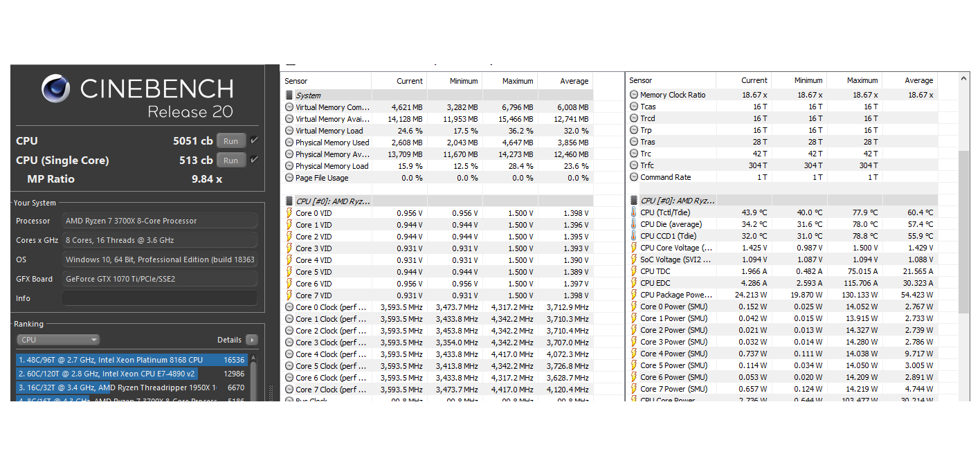Click the Core 0 VID lightning icon
The height and width of the screenshot is (465, 980).
point(289,213)
